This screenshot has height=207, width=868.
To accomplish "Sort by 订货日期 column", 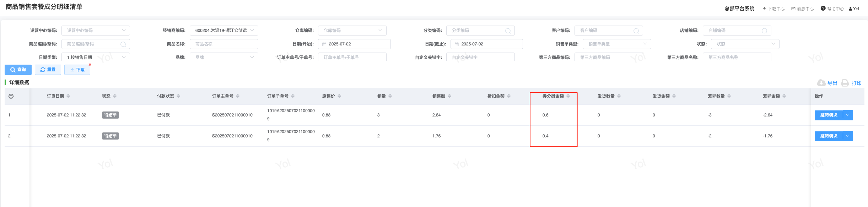I will pos(68,96).
